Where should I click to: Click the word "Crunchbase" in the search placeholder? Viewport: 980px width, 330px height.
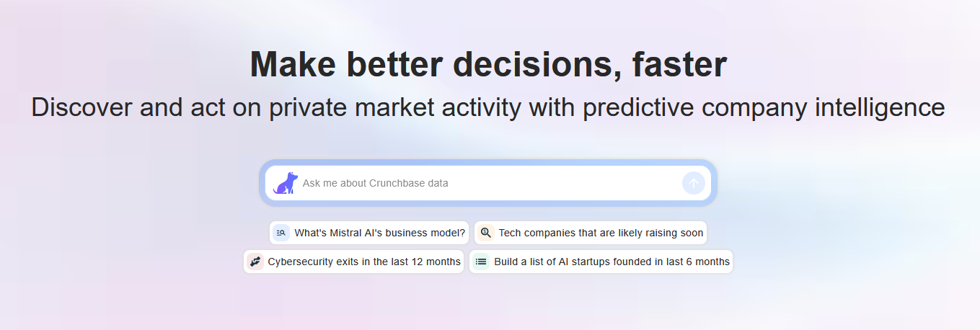click(397, 183)
